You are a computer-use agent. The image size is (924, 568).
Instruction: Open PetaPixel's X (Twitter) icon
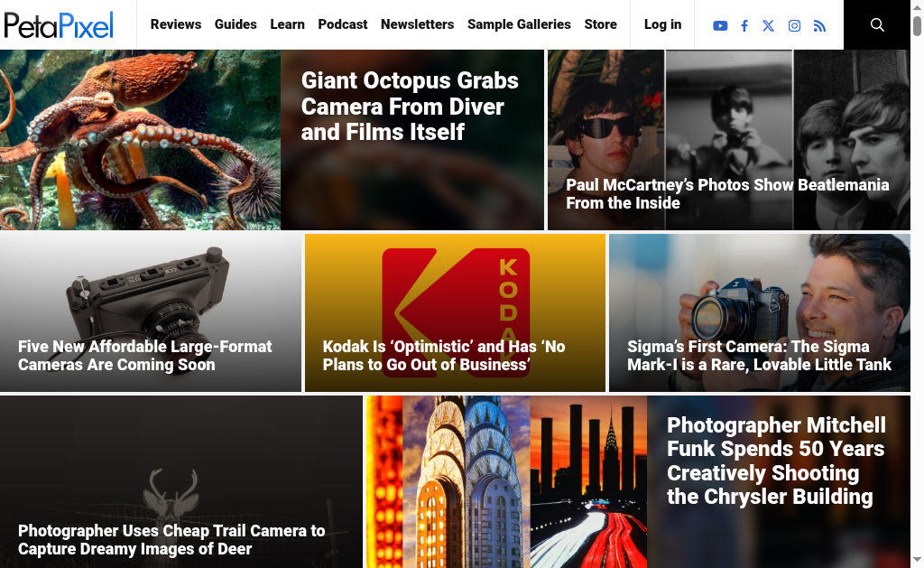click(x=769, y=25)
